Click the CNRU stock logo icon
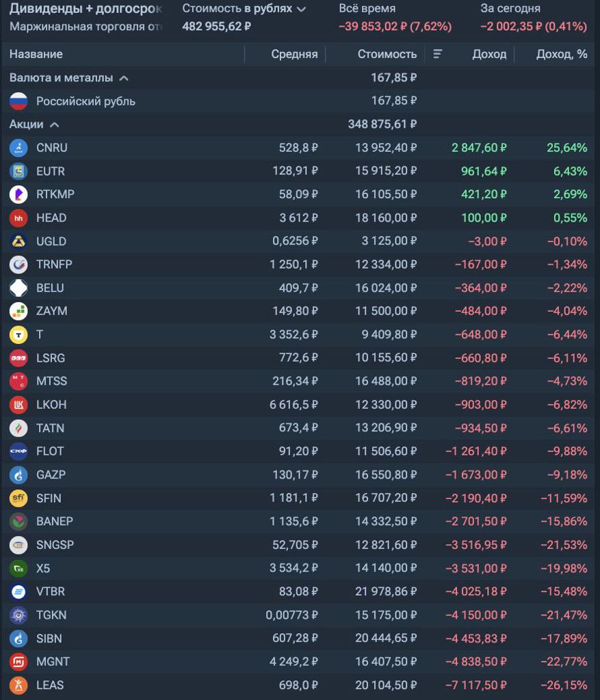This screenshot has width=600, height=700. (18, 148)
